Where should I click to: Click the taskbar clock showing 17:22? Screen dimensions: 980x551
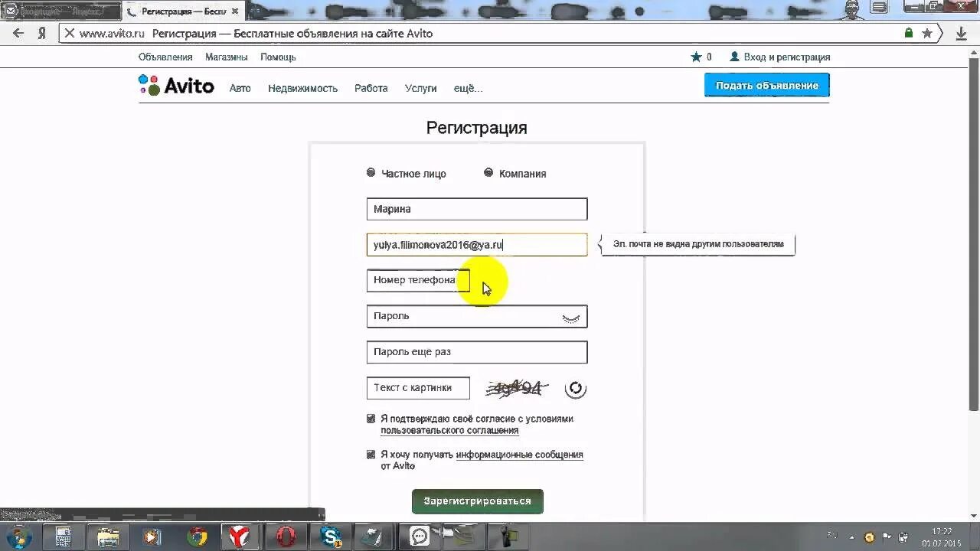(942, 537)
